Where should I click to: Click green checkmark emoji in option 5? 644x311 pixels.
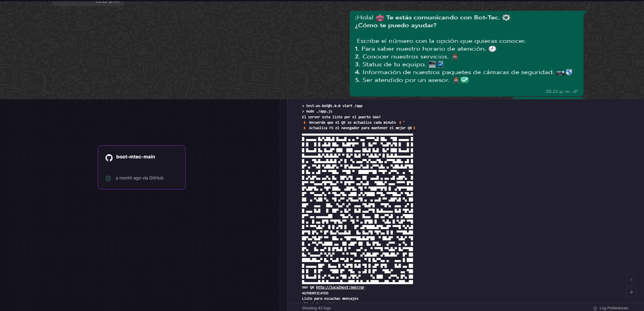(x=464, y=80)
